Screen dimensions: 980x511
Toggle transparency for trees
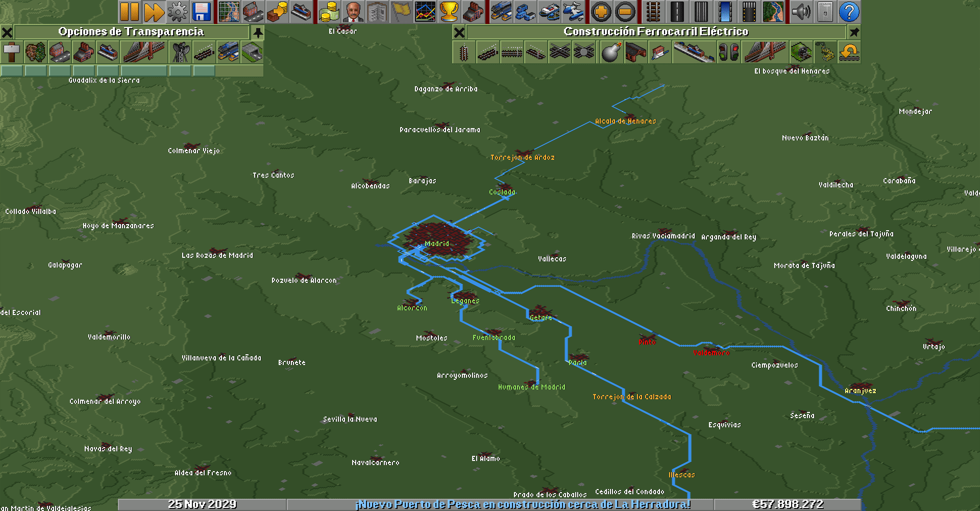pos(36,52)
